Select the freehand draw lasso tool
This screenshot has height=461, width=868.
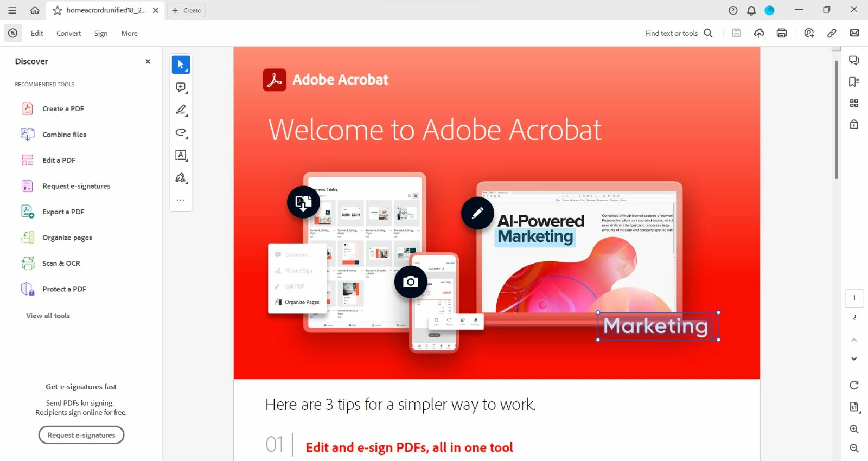pos(181,133)
